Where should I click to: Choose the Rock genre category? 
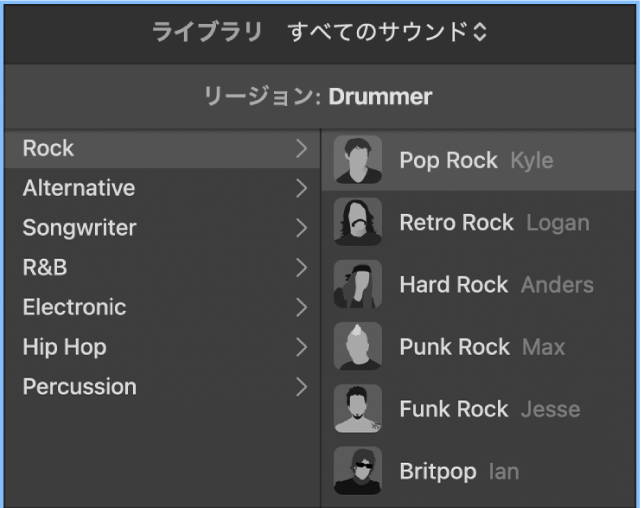[x=162, y=148]
